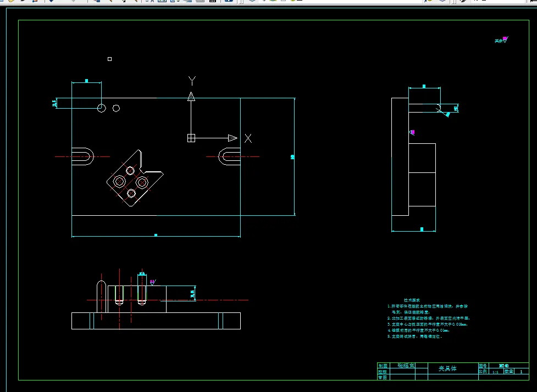
Task: Click the grip on the plan view bottom width dimension
Action: (x=156, y=236)
